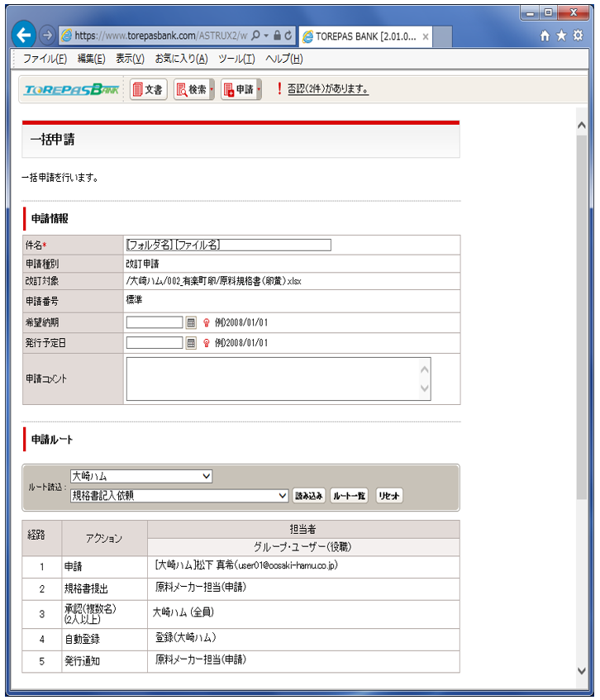Image resolution: width=600 pixels, height=700 pixels.
Task: Click the search magnifier in address bar
Action: click(x=255, y=36)
